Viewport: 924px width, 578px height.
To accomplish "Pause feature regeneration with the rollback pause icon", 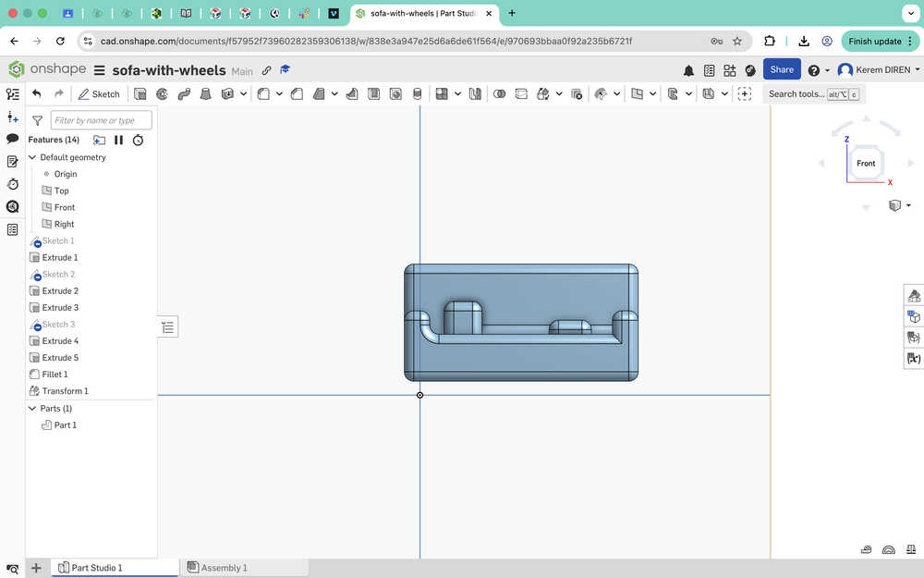I will click(118, 140).
